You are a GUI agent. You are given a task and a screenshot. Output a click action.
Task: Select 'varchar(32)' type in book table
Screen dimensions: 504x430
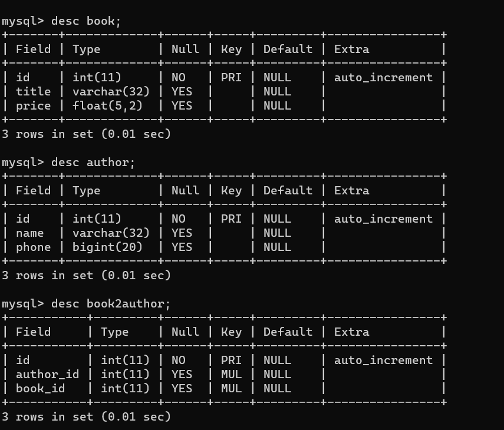(x=111, y=92)
